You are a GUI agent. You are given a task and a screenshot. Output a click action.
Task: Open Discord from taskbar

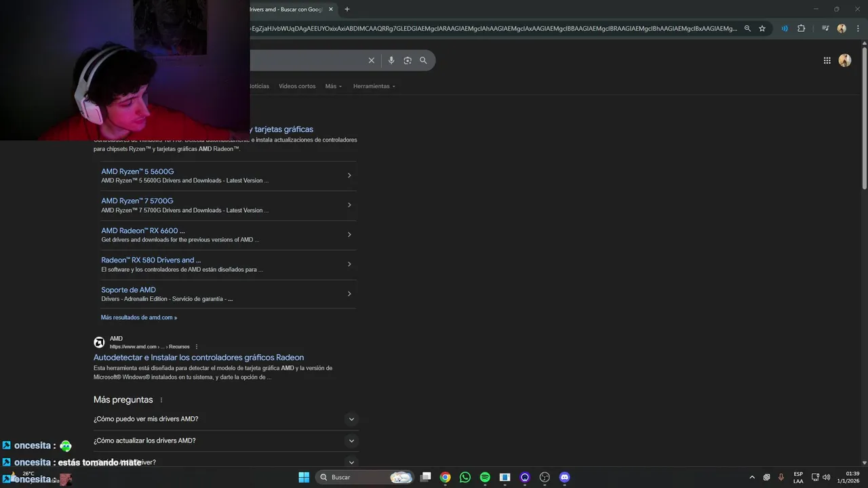[x=564, y=477]
